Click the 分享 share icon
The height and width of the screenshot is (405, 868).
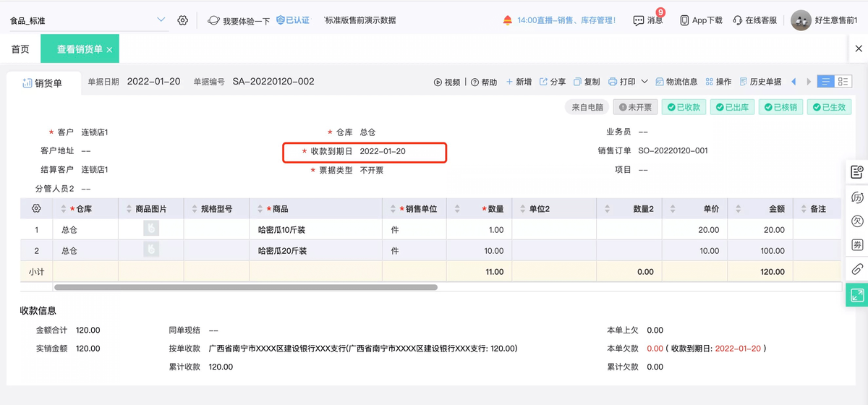[x=544, y=82]
